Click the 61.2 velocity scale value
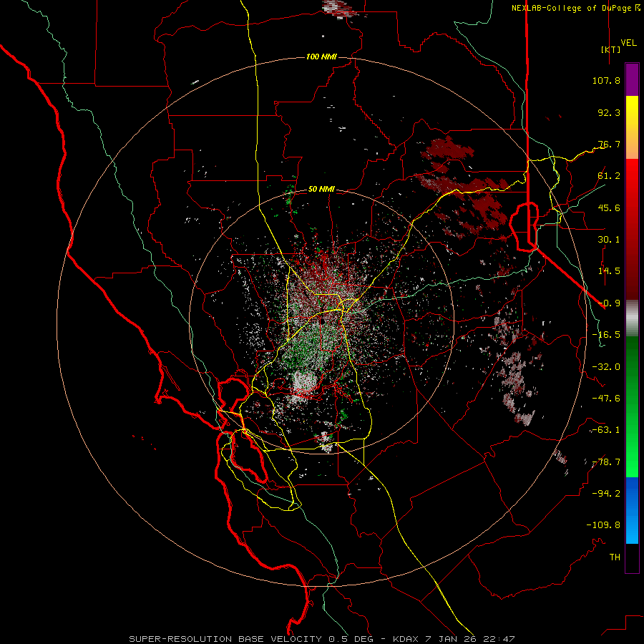 [x=609, y=176]
